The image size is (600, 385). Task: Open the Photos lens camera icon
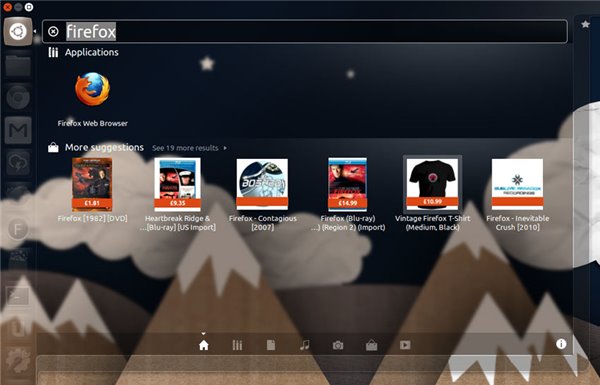pyautogui.click(x=338, y=345)
